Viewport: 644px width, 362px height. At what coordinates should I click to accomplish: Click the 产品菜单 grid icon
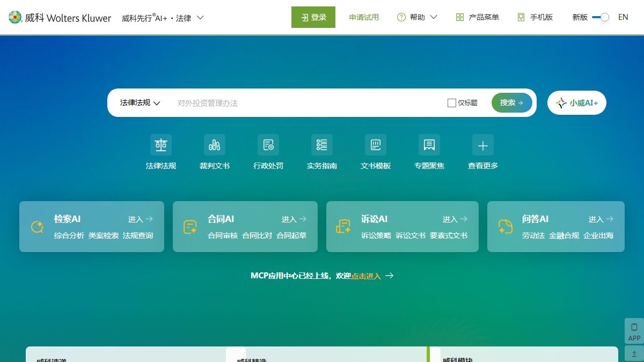[460, 17]
